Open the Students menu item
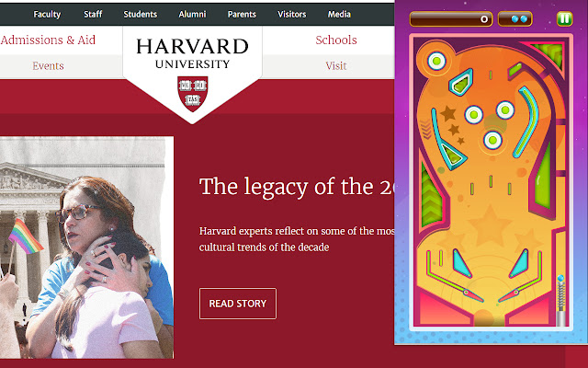This screenshot has width=588, height=368. click(x=141, y=15)
